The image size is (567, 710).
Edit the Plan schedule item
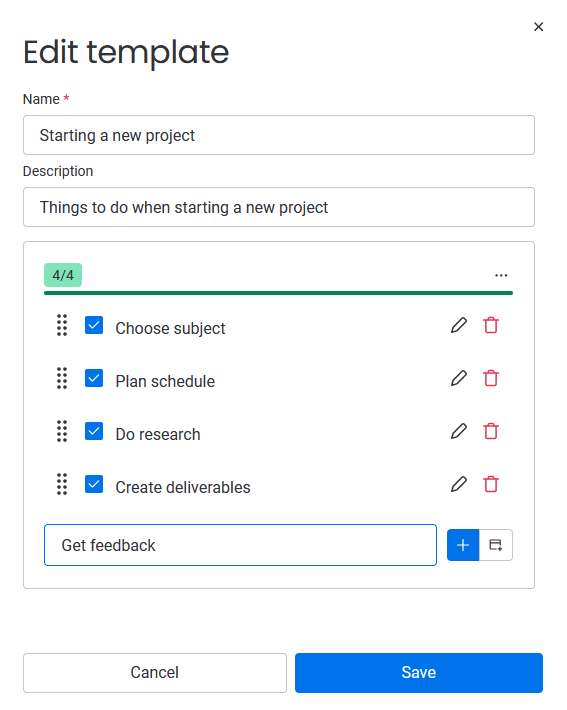click(458, 379)
